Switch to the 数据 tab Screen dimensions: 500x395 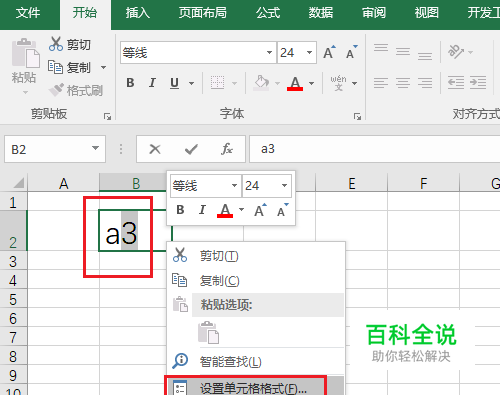pyautogui.click(x=321, y=13)
